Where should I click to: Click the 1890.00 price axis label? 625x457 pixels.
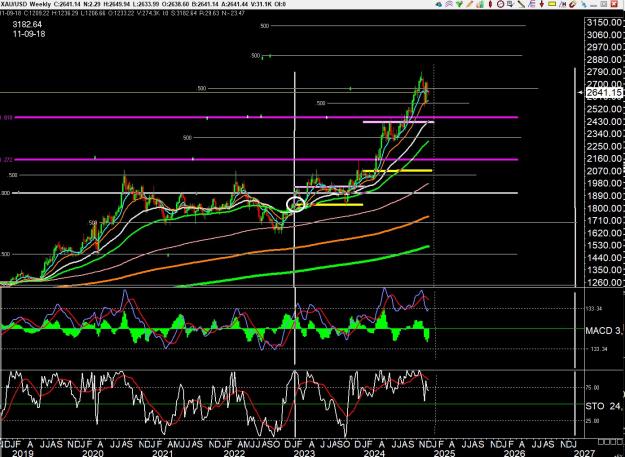[605, 196]
